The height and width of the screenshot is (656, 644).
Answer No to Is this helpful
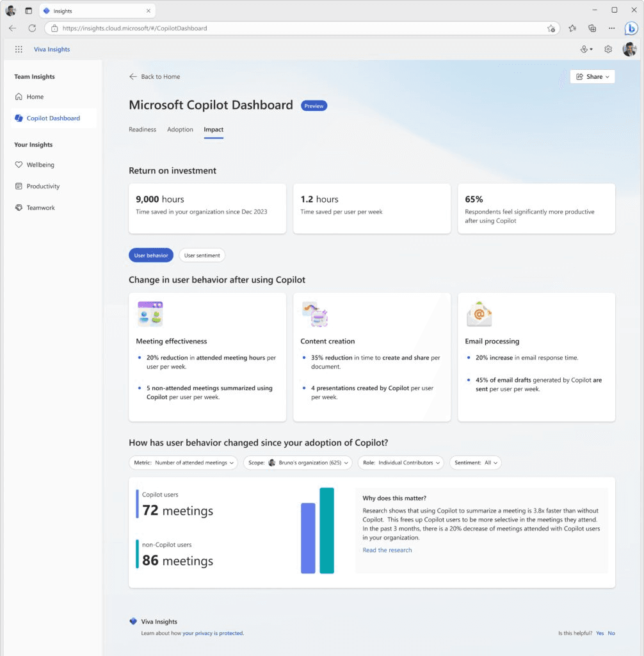click(611, 633)
